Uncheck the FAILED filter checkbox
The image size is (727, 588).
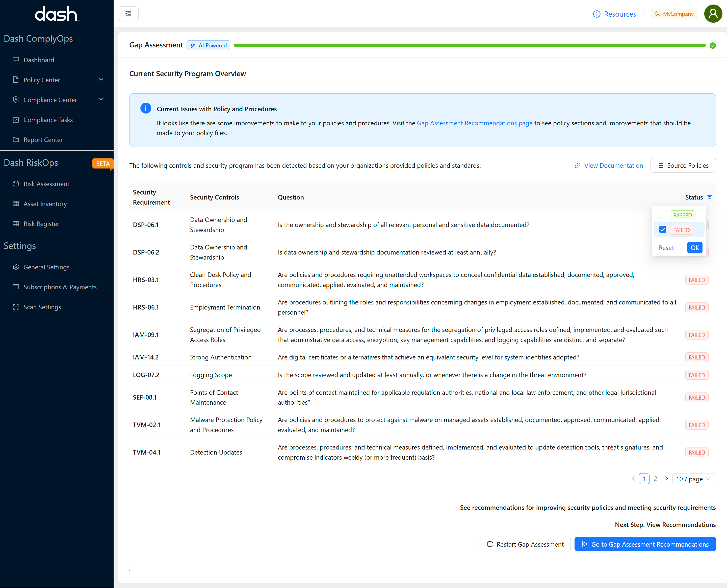(x=662, y=230)
